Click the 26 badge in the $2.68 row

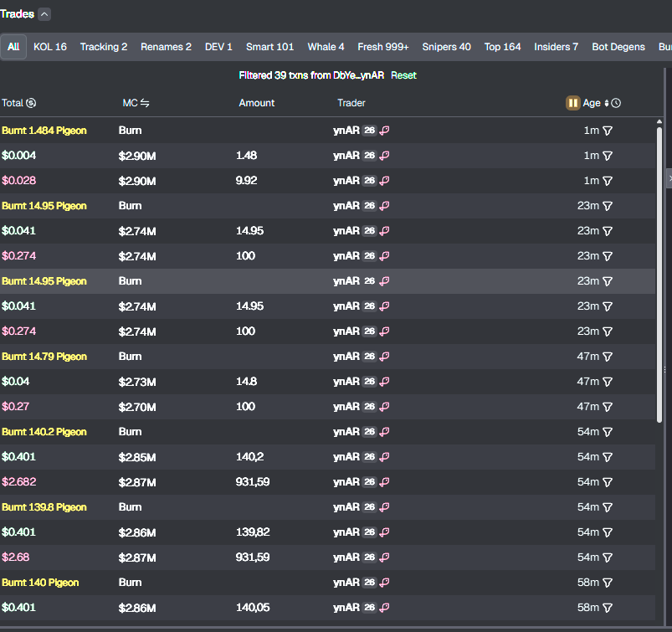pyautogui.click(x=369, y=557)
